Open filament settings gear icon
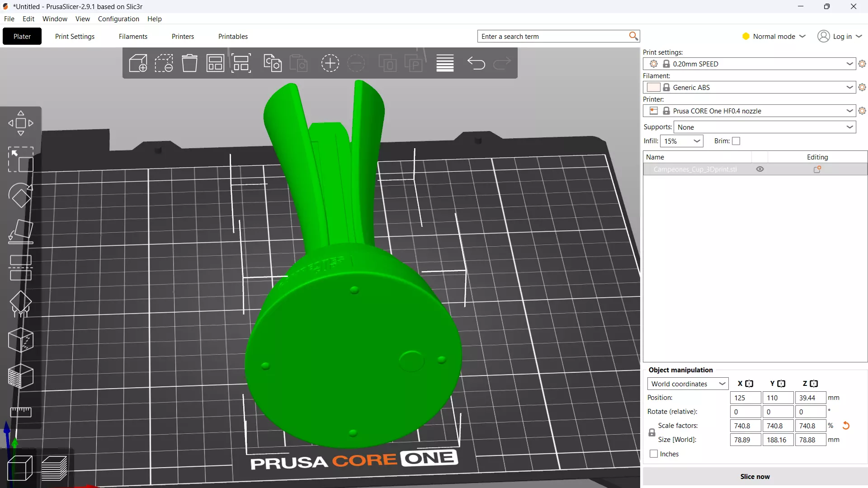 (x=862, y=87)
